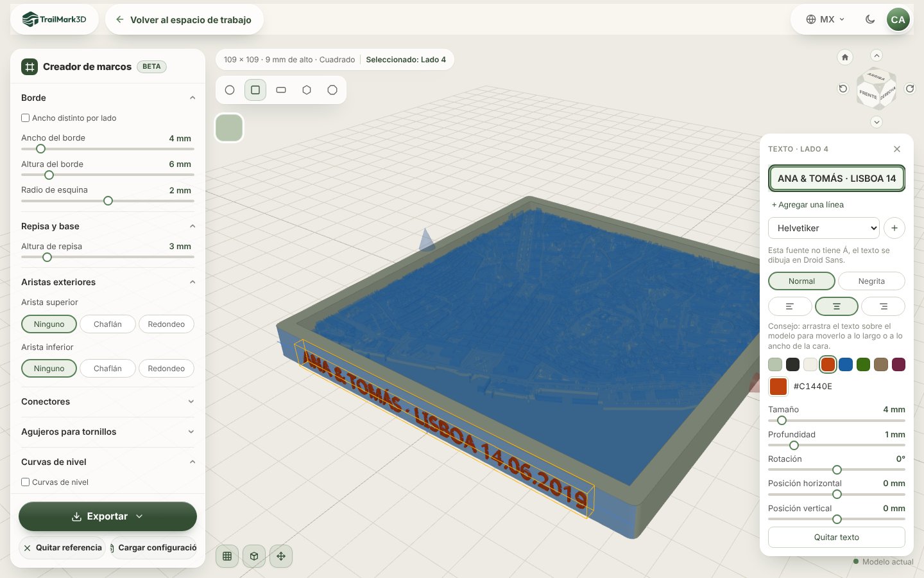
Task: Click Quitar texto button
Action: 837,538
